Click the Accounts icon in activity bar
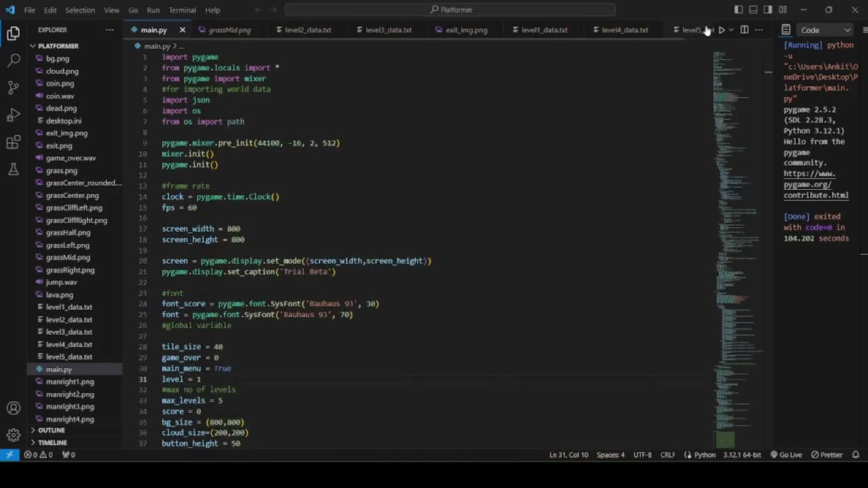This screenshot has width=868, height=488. point(14,408)
